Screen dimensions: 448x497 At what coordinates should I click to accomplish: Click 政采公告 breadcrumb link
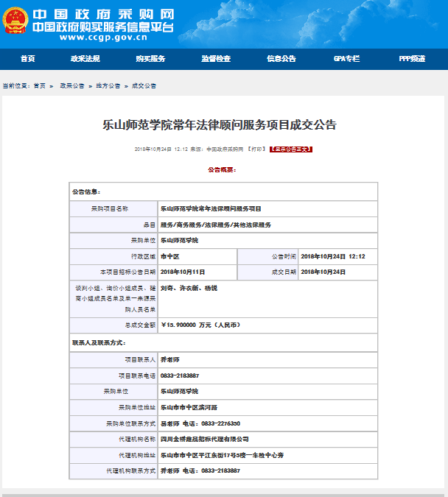tap(72, 86)
